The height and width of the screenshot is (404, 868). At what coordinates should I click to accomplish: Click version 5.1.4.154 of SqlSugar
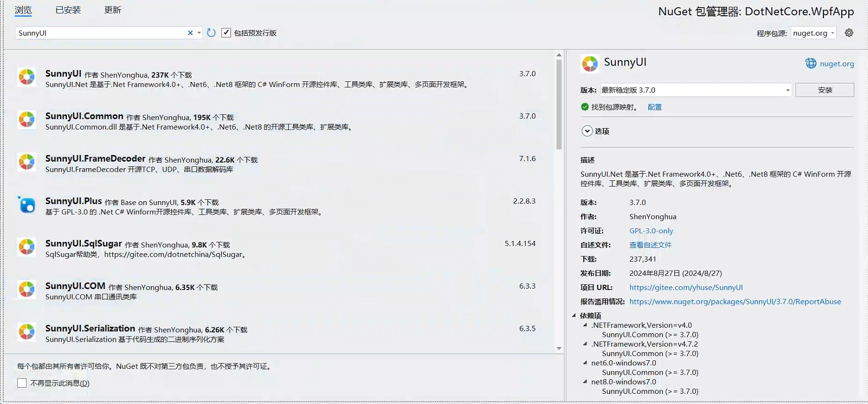coord(520,243)
